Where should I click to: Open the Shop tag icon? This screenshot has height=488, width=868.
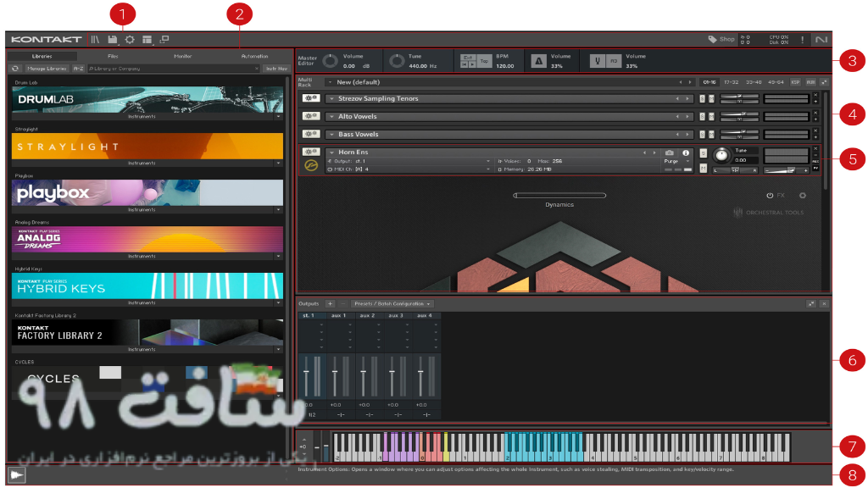coord(712,39)
